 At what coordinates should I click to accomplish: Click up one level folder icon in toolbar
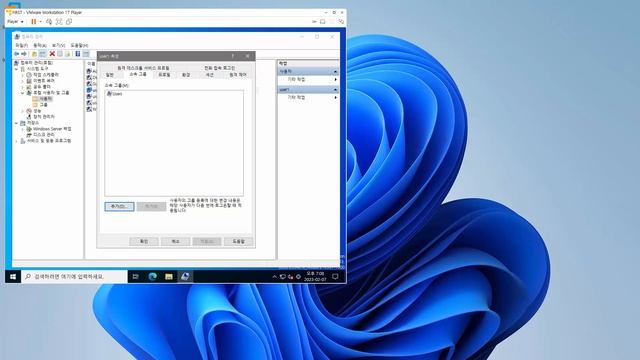click(x=34, y=54)
